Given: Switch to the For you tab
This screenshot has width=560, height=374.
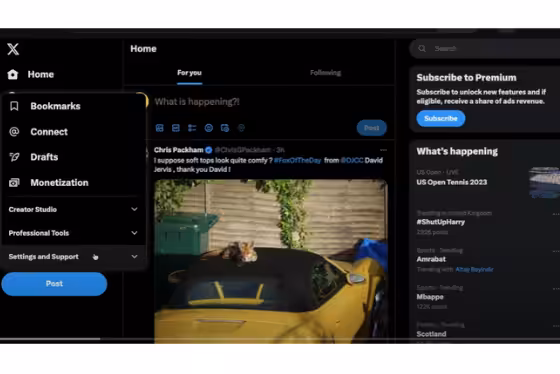Looking at the screenshot, I should (x=189, y=73).
